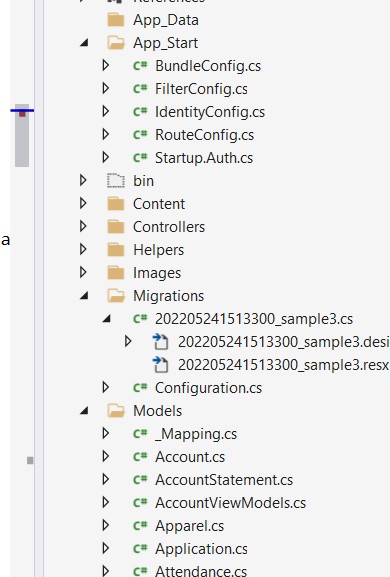Select the FilterConfig.cs file name
This screenshot has height=577, width=390.
tap(201, 89)
